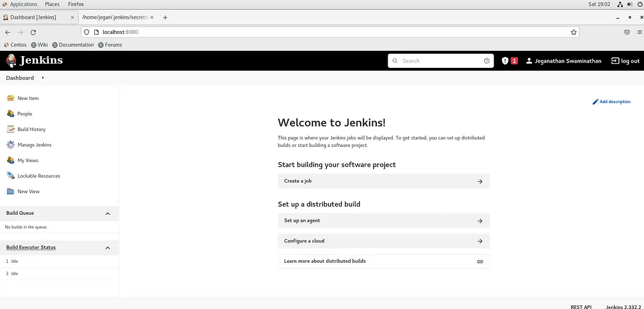644x309 pixels.
Task: Focus the Jenkins search box
Action: coord(441,61)
